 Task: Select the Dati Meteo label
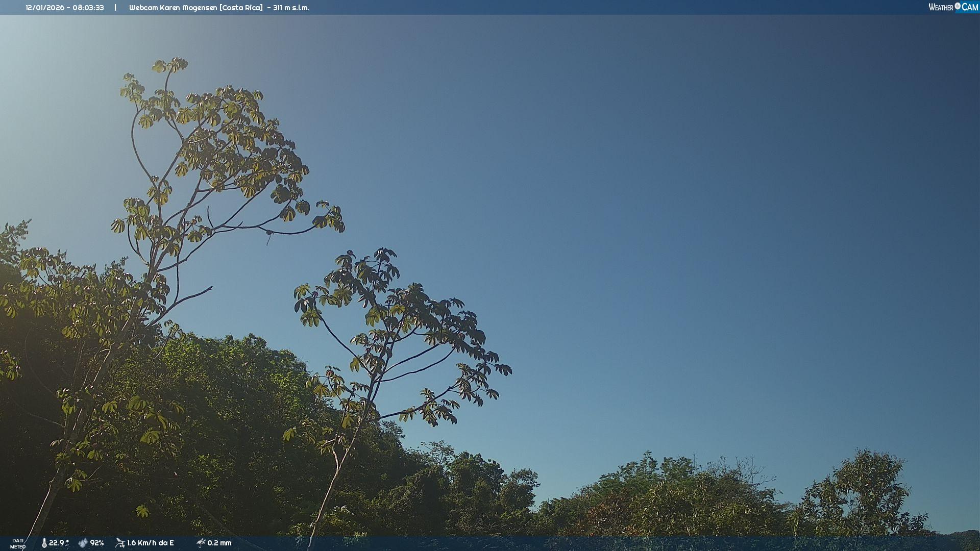[x=18, y=543]
